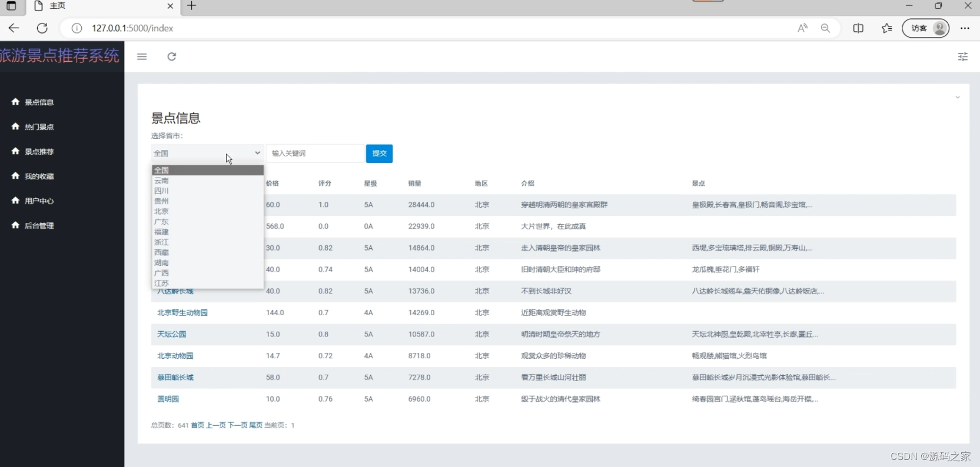Open a new tab with the plus button

point(191,6)
